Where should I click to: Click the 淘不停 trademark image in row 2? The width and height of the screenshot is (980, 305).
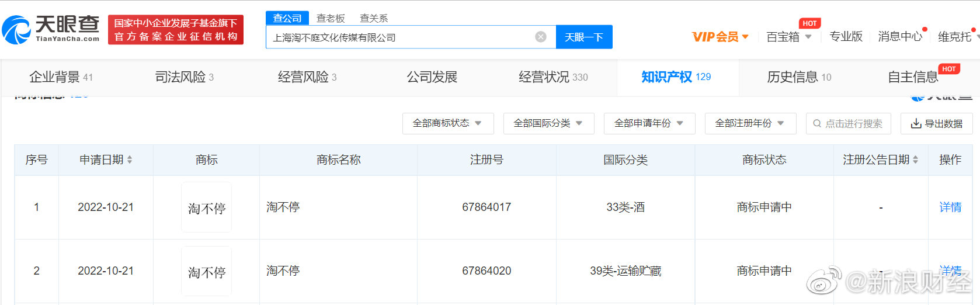point(206,271)
